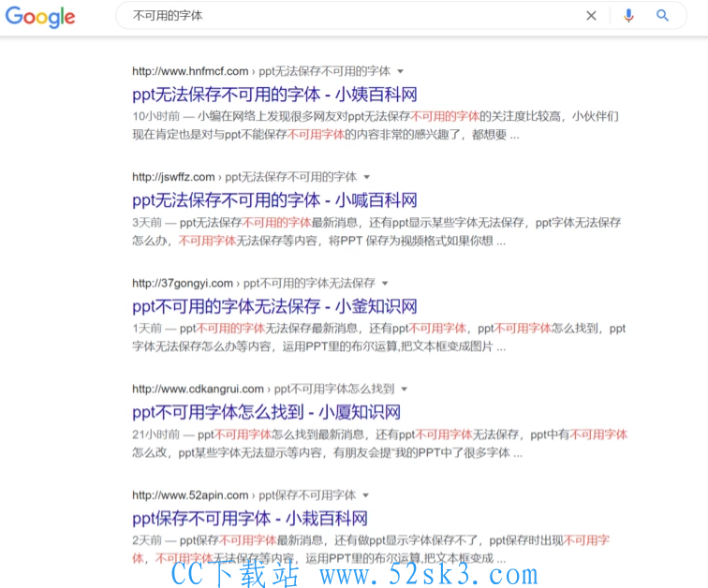Image resolution: width=708 pixels, height=588 pixels.
Task: Open result titled ppt无法保存不可用的字体 - 小姨百科网
Action: coord(274,95)
